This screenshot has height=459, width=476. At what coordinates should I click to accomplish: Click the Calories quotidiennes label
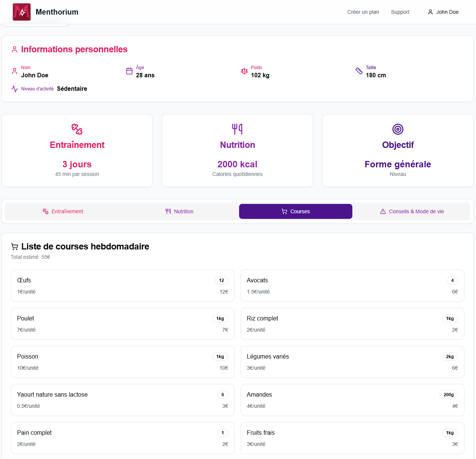[237, 174]
